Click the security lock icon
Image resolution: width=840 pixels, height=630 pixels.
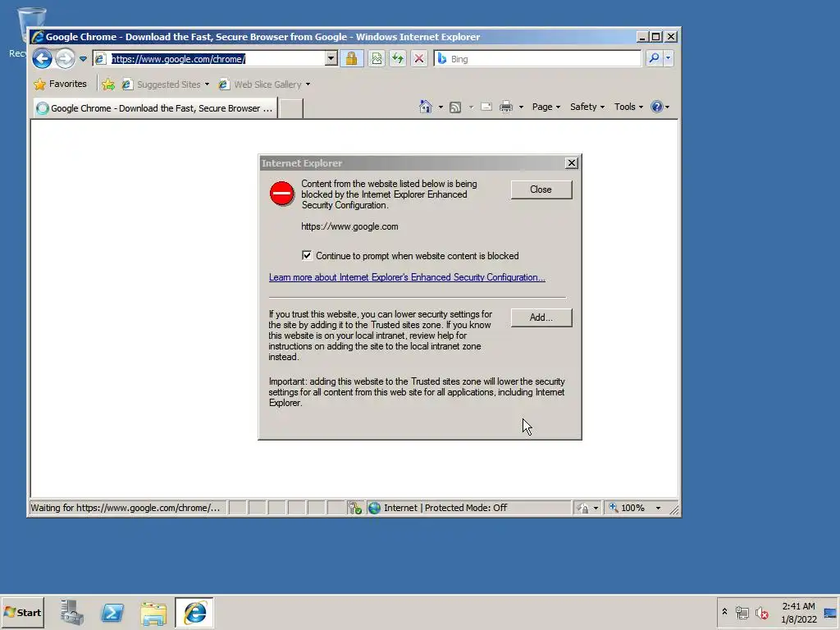click(351, 58)
